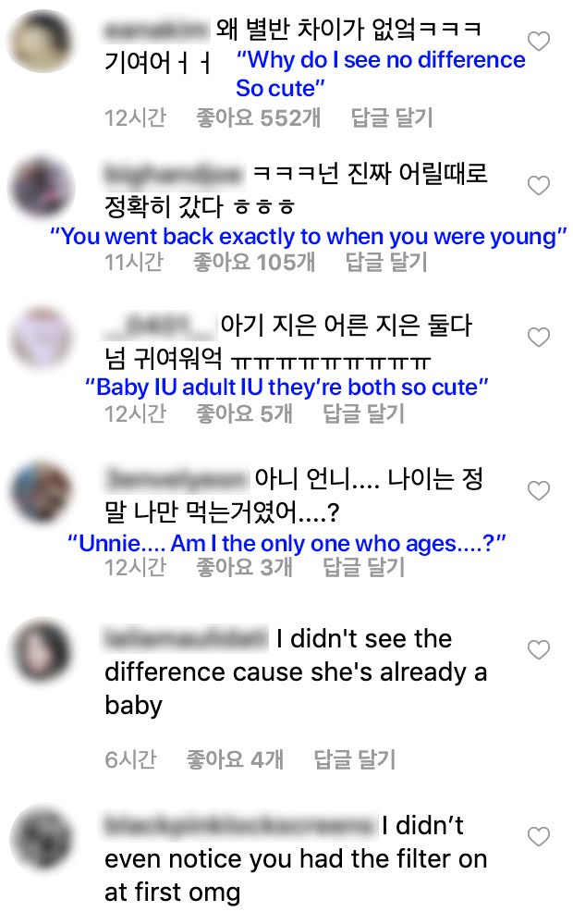Open avatar beside 'she's already a baby' comment

tap(42, 650)
